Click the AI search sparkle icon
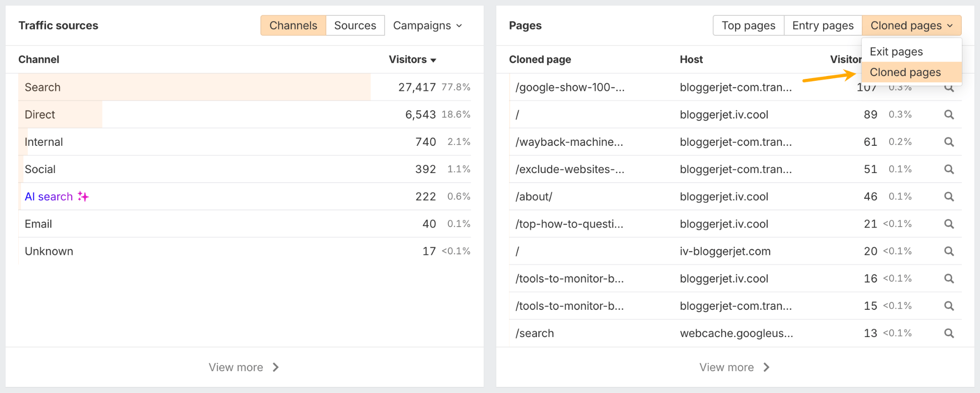Image resolution: width=980 pixels, height=393 pixels. tap(83, 196)
